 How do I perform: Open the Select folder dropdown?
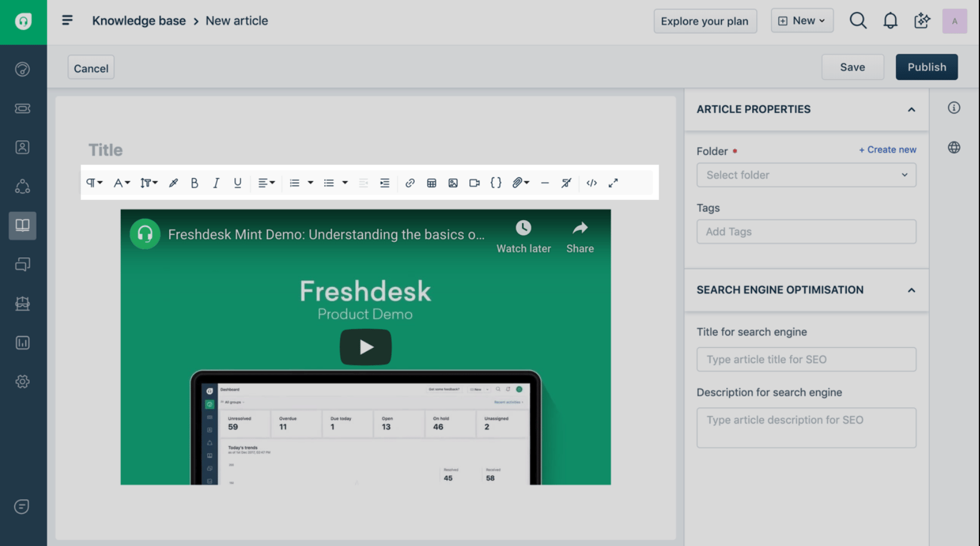click(806, 175)
